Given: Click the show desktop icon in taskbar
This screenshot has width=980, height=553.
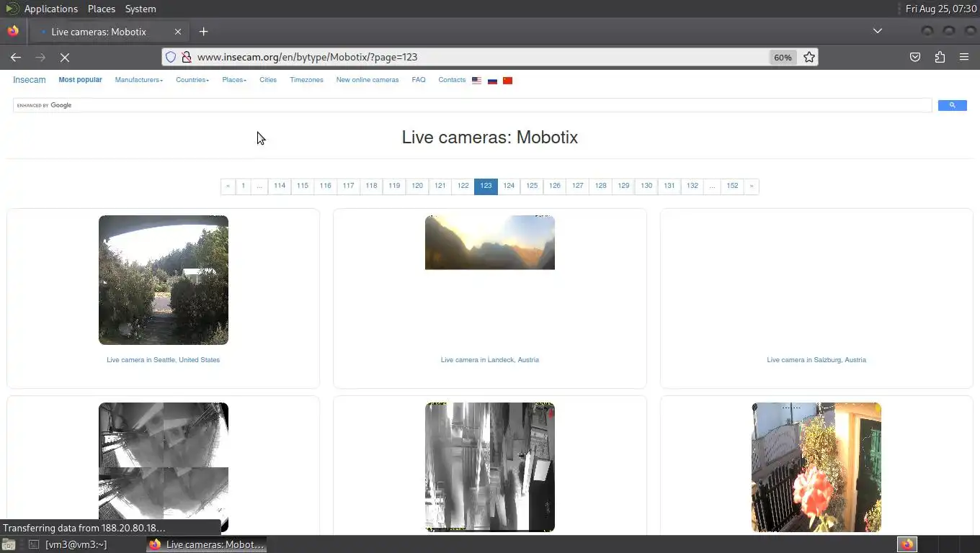Looking at the screenshot, I should 8,544.
